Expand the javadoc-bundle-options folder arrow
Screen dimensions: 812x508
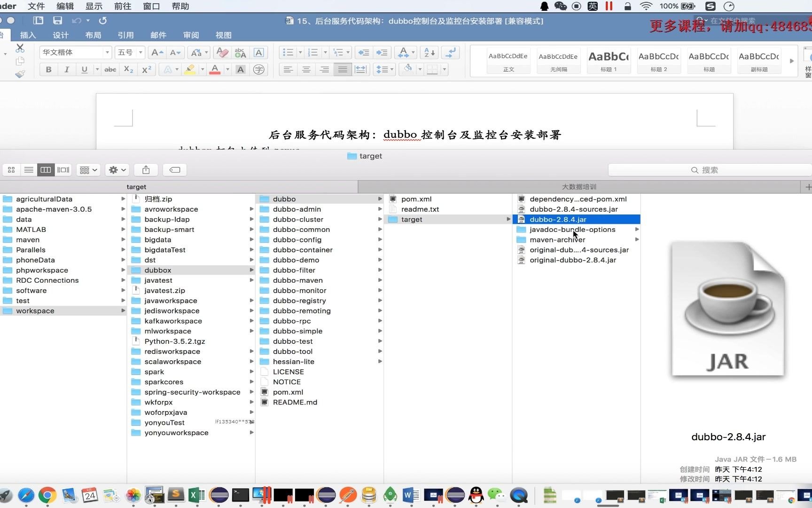tap(637, 230)
